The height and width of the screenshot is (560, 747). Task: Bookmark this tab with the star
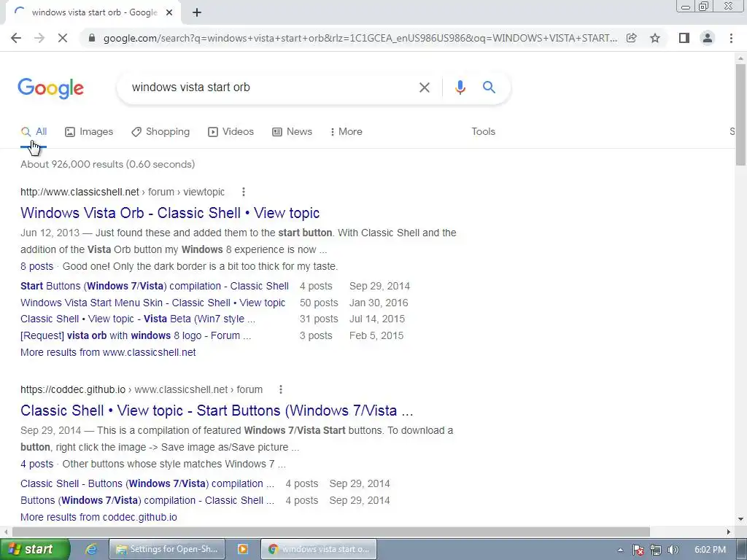[655, 38]
